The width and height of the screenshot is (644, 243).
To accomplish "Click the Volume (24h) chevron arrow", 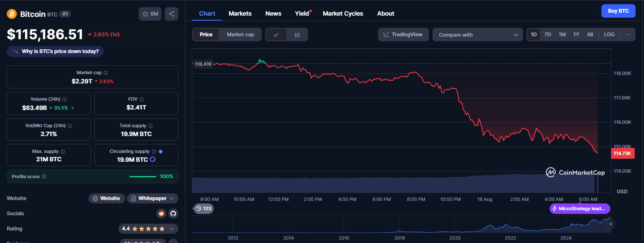I will (x=72, y=108).
